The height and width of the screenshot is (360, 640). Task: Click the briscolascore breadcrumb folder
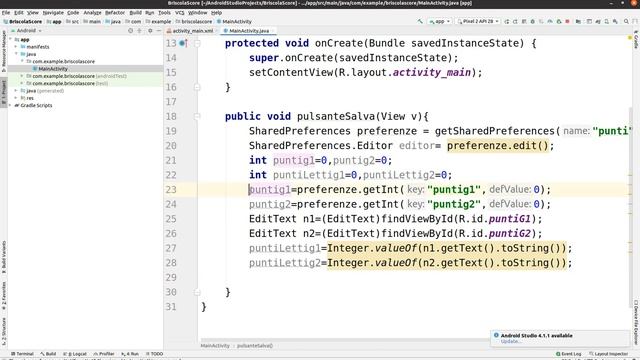[194, 22]
